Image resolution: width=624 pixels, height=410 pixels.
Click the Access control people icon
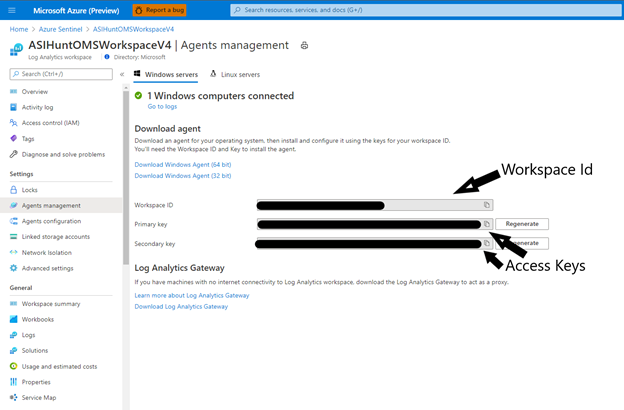pos(14,123)
